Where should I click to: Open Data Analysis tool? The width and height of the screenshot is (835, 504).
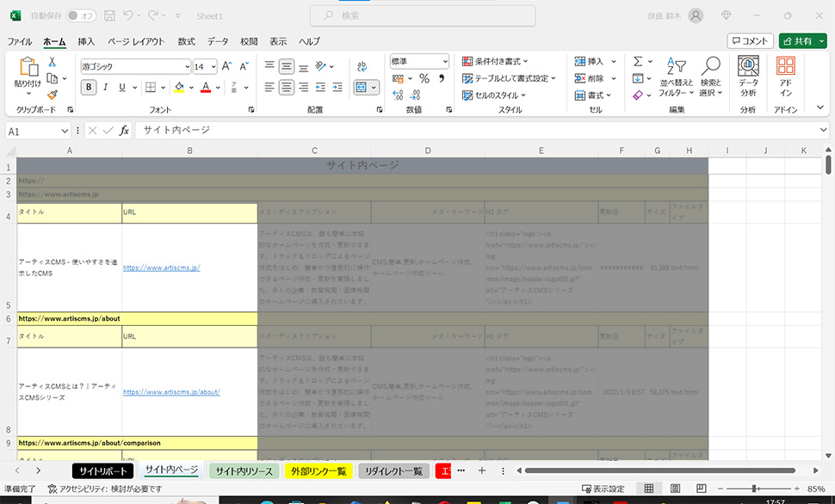(748, 77)
